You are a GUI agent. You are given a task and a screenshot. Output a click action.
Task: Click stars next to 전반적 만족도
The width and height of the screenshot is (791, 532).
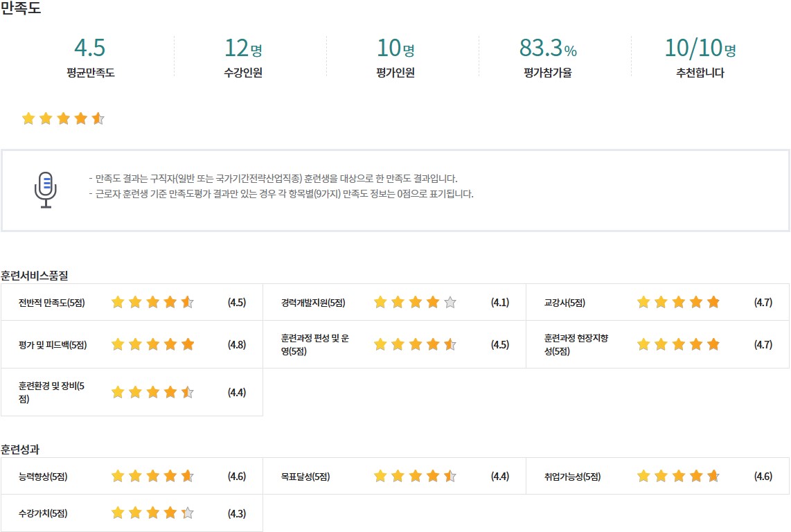(152, 302)
